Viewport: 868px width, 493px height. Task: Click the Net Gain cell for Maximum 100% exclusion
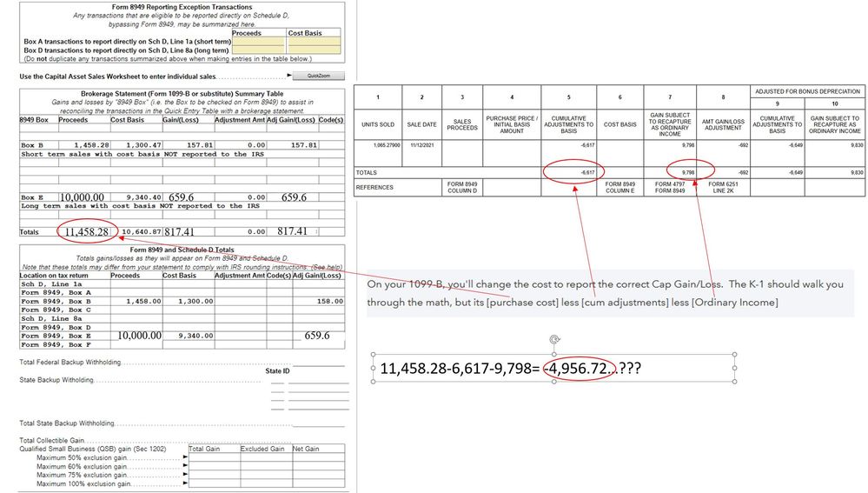[318, 483]
